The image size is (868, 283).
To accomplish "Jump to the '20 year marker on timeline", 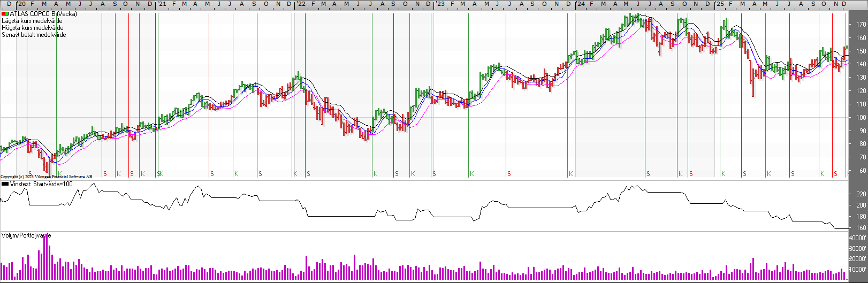I will (x=21, y=4).
